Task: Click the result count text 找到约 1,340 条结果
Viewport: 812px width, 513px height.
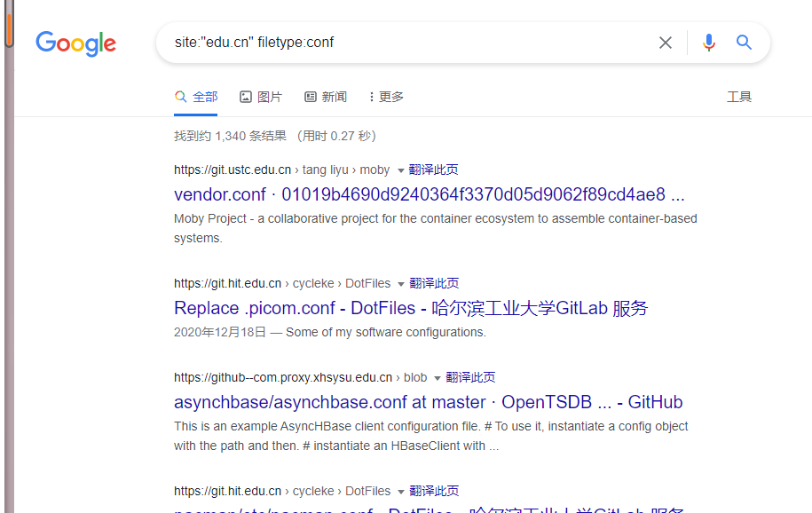Action: (x=230, y=137)
